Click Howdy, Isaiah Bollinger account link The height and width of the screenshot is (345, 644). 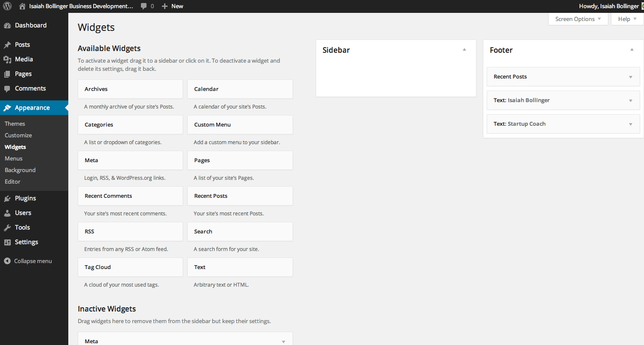609,6
